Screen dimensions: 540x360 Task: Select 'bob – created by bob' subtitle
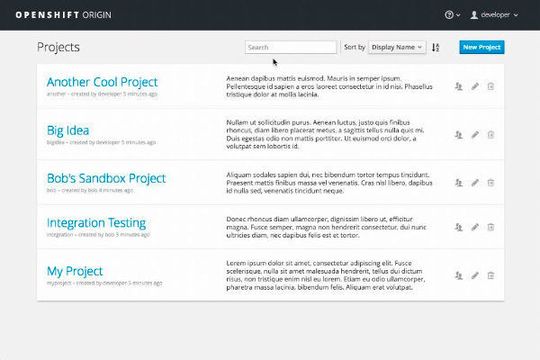pyautogui.click(x=90, y=190)
